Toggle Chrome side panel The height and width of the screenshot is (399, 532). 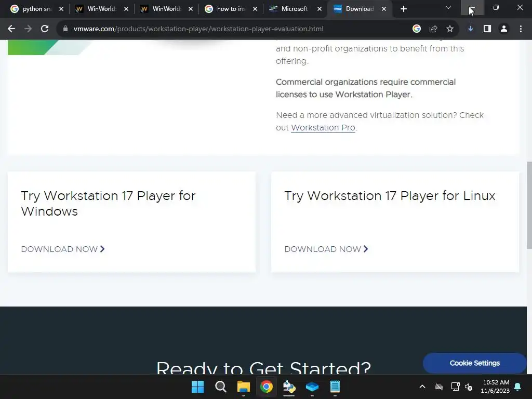pos(487,29)
